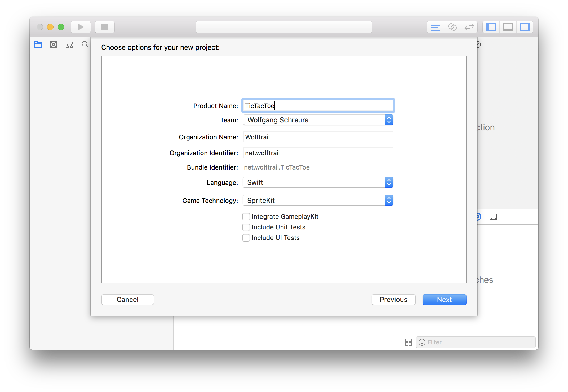This screenshot has width=568, height=392.
Task: Toggle the Navigator panel
Action: 491,27
